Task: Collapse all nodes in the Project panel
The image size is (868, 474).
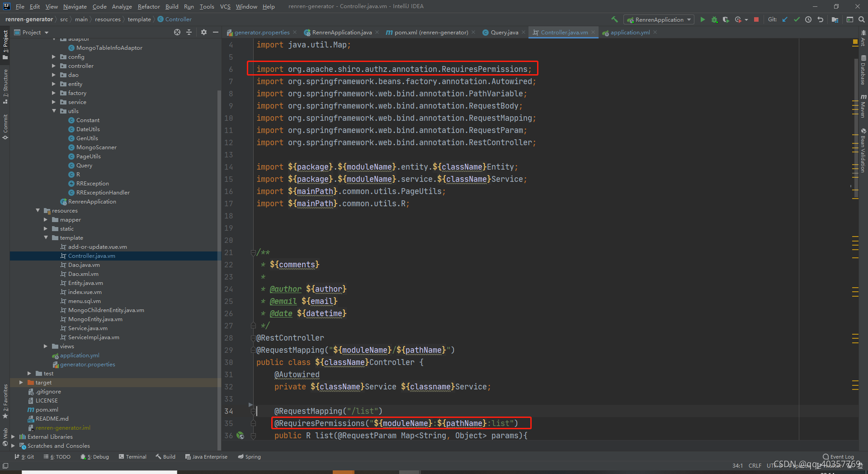Action: pyautogui.click(x=189, y=32)
